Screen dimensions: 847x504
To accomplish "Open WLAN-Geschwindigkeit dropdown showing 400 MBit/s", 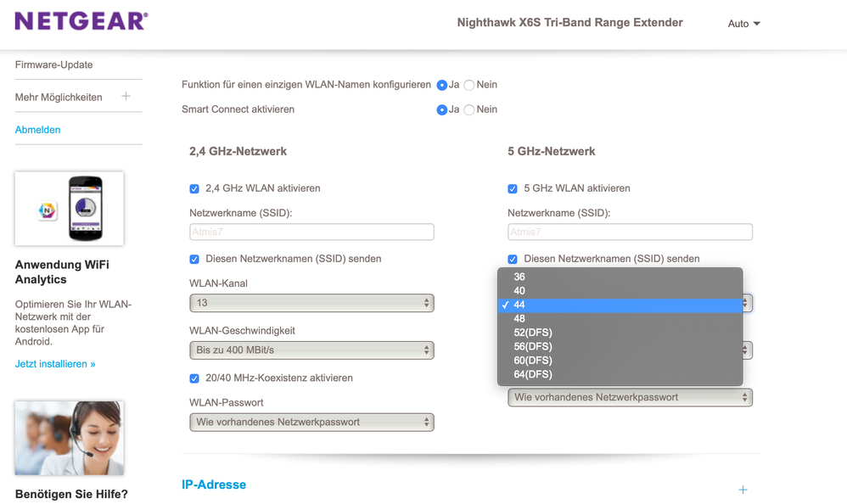I will point(311,350).
